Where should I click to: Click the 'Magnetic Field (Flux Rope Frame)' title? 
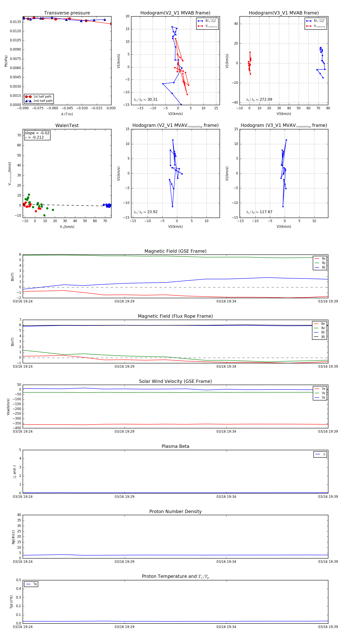click(x=175, y=316)
